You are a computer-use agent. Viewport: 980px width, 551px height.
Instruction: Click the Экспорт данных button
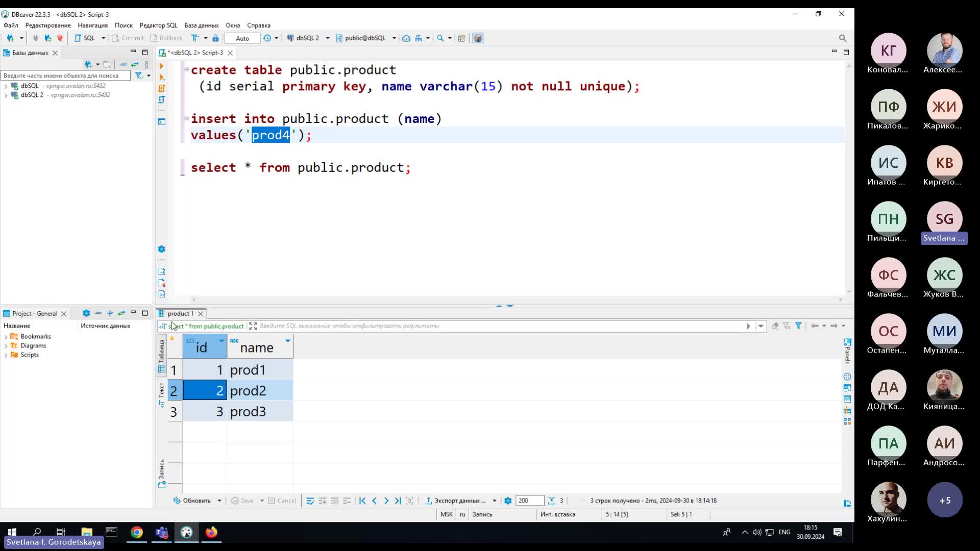point(455,500)
